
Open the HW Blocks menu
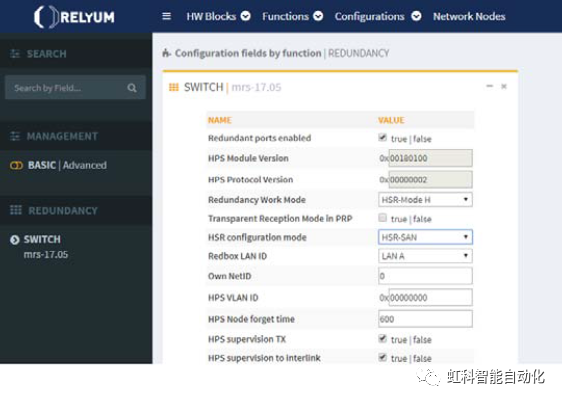pos(218,16)
